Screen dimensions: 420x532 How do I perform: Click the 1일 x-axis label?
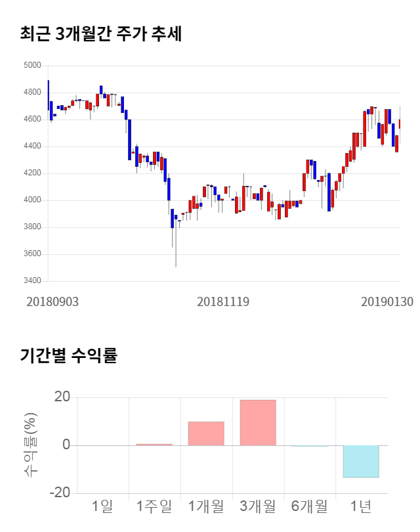pos(103,506)
